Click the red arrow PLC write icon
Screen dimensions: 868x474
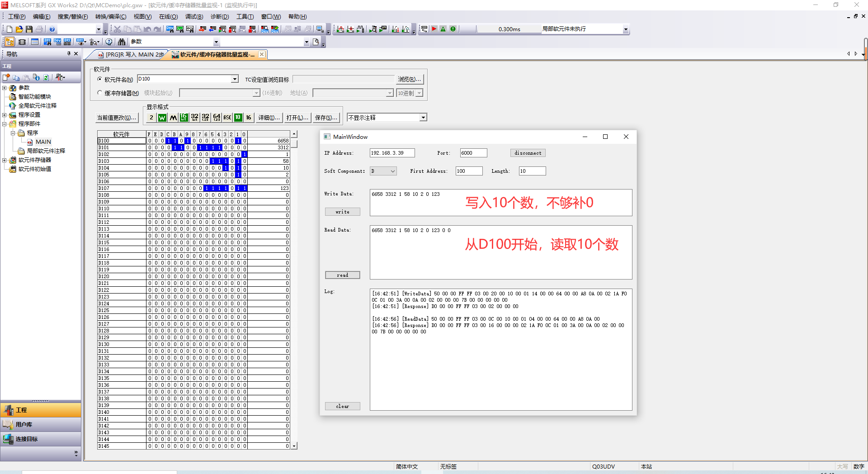(202, 29)
